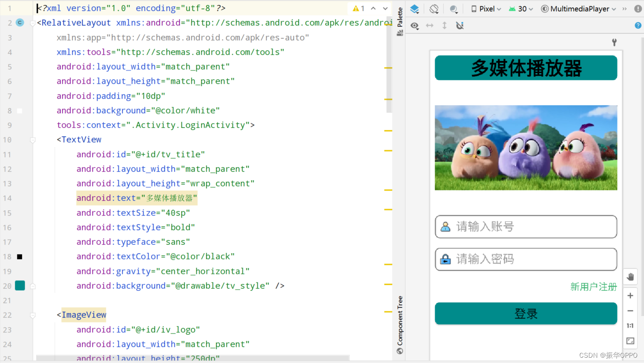Click the white color swatch on line 8
The width and height of the screenshot is (644, 363).
(20, 111)
